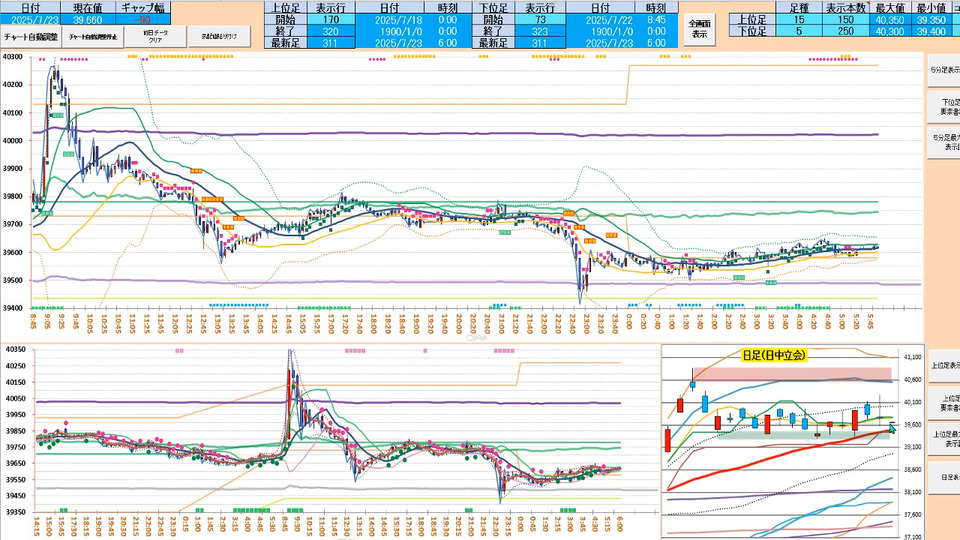This screenshot has height=540, width=960.
Task: Select the 下位足 開始 時刻 cell showing 8:45
Action: point(656,18)
